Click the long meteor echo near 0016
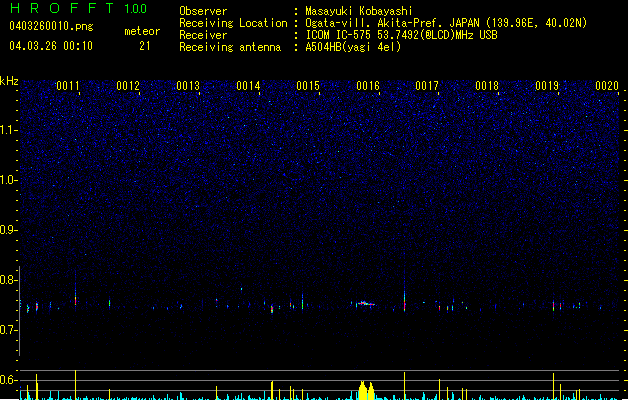The height and width of the screenshot is (400, 629). click(x=365, y=304)
